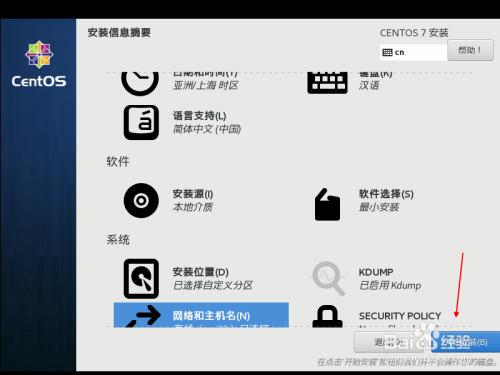Click the blue begin installation button
Viewport: 500px width, 375px height.
coord(465,342)
